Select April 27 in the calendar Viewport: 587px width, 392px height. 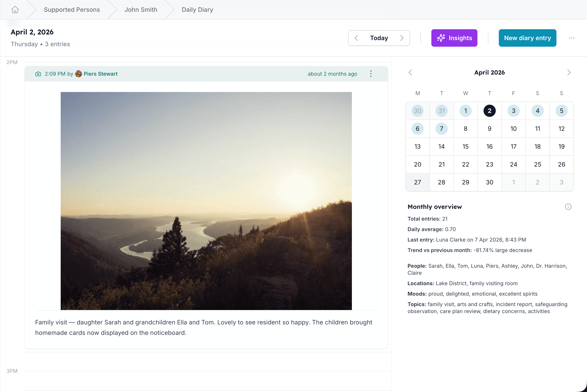[418, 182]
